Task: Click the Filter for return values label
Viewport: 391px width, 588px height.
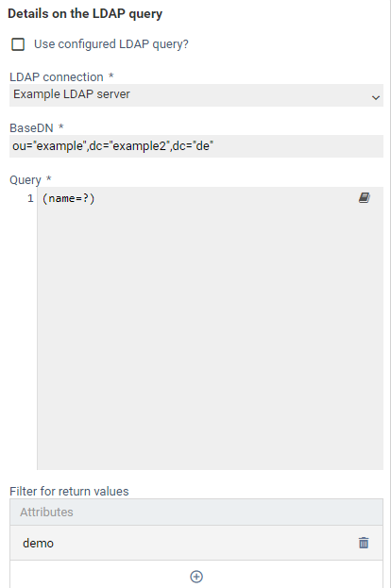Action: [x=69, y=491]
